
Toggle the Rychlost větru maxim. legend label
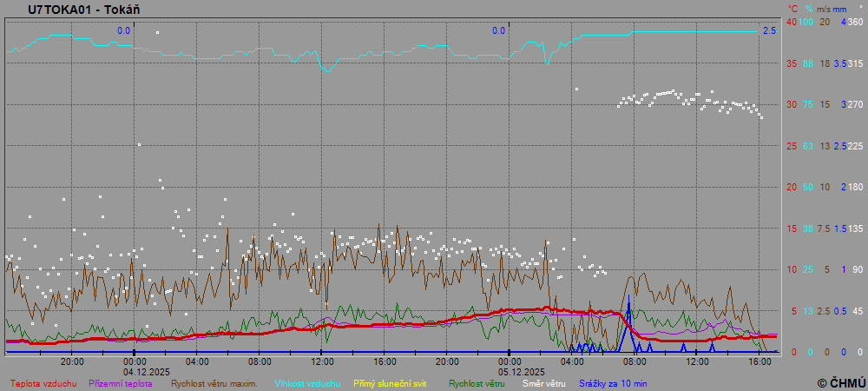pyautogui.click(x=214, y=383)
